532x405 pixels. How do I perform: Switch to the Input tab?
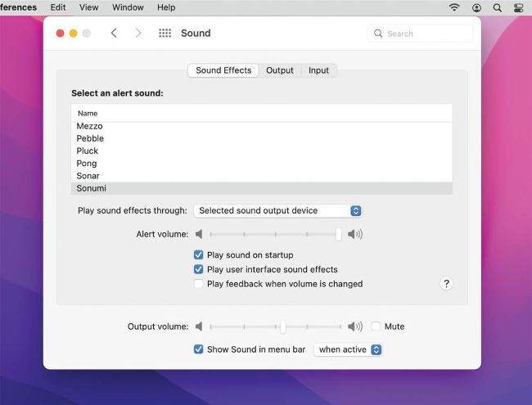pos(318,70)
